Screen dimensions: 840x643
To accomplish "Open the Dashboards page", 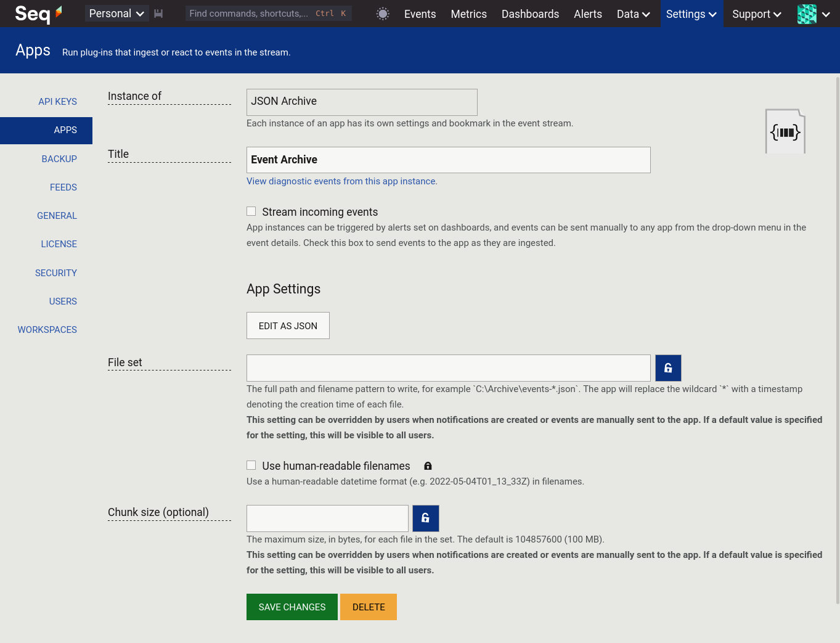I will tap(530, 14).
